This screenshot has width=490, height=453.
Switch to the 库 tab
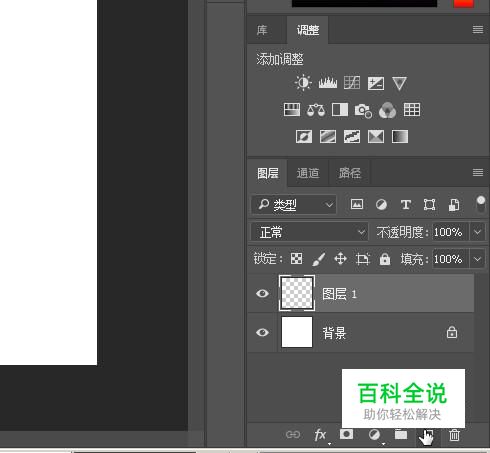coord(262,30)
